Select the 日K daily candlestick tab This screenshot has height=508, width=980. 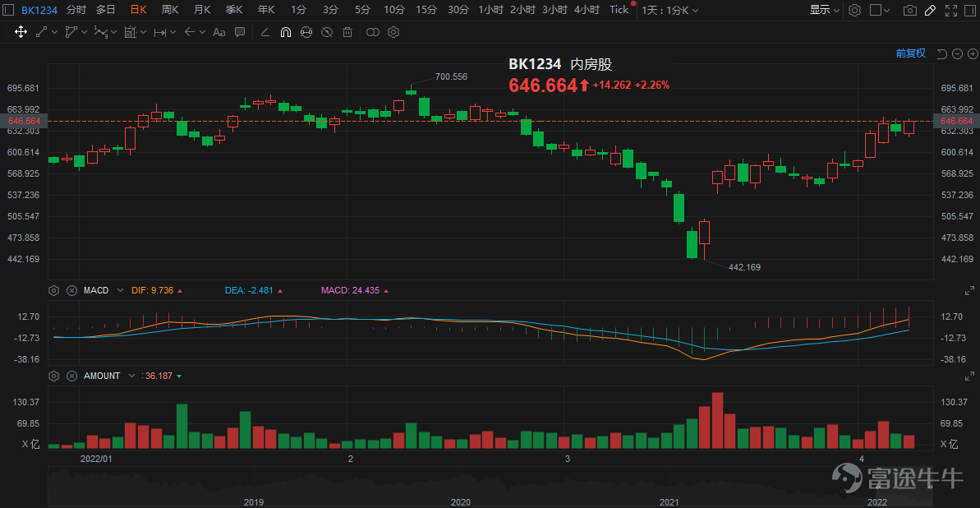(138, 9)
